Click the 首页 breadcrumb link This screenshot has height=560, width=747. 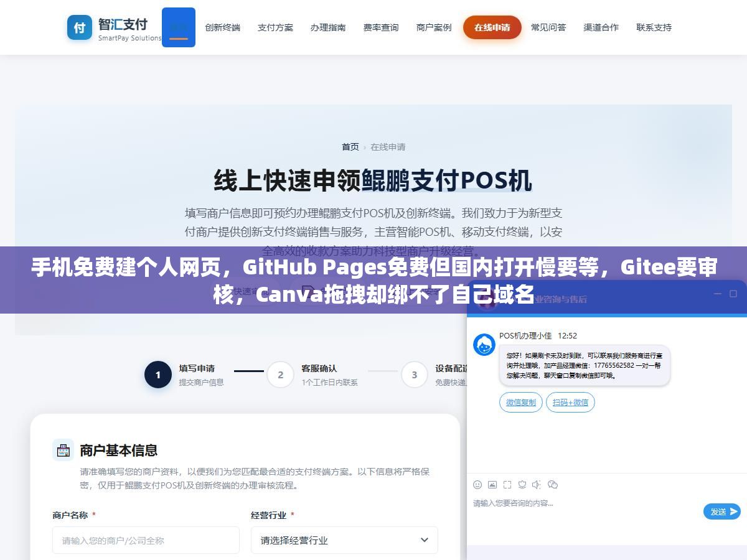pos(350,147)
